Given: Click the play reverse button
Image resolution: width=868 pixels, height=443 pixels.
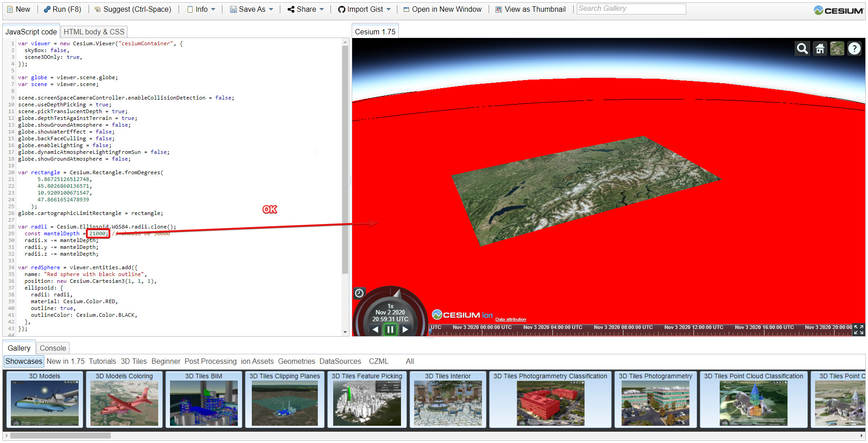Looking at the screenshot, I should 375,329.
